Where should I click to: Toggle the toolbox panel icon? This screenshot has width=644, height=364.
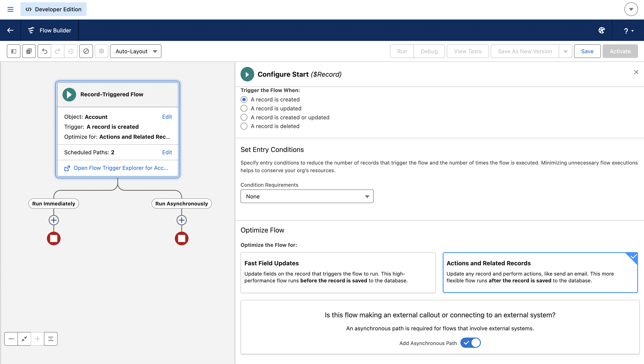tap(13, 51)
